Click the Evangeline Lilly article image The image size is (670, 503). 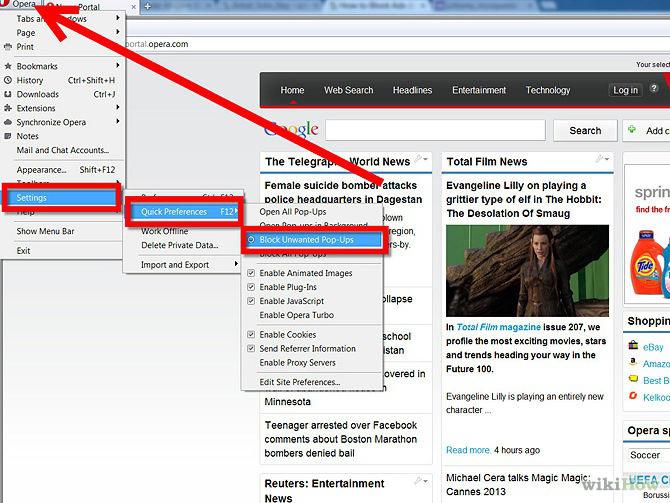(x=527, y=271)
